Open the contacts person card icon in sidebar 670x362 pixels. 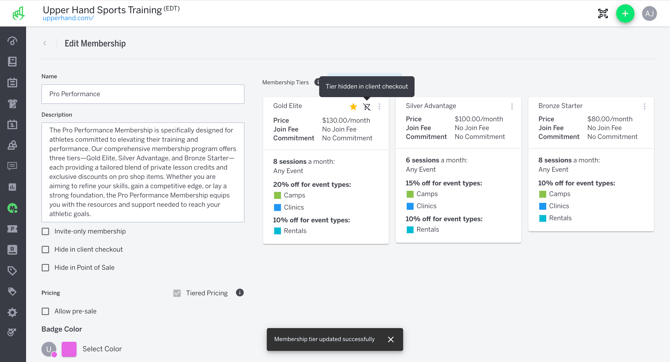12,250
